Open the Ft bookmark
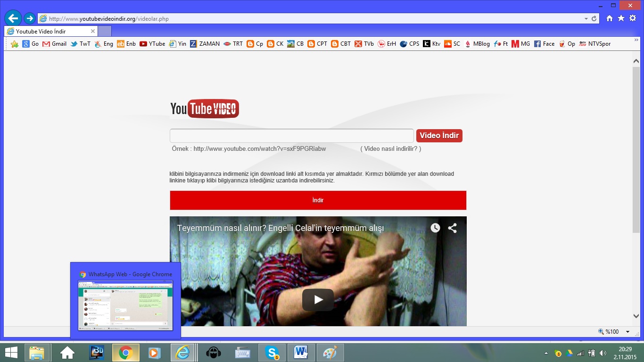The height and width of the screenshot is (362, 644). tap(501, 44)
